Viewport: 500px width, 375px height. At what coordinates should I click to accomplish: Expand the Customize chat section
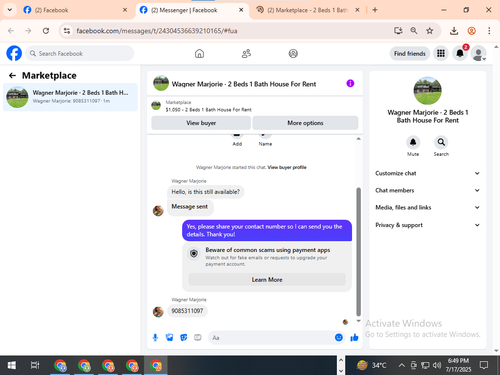[x=427, y=173]
